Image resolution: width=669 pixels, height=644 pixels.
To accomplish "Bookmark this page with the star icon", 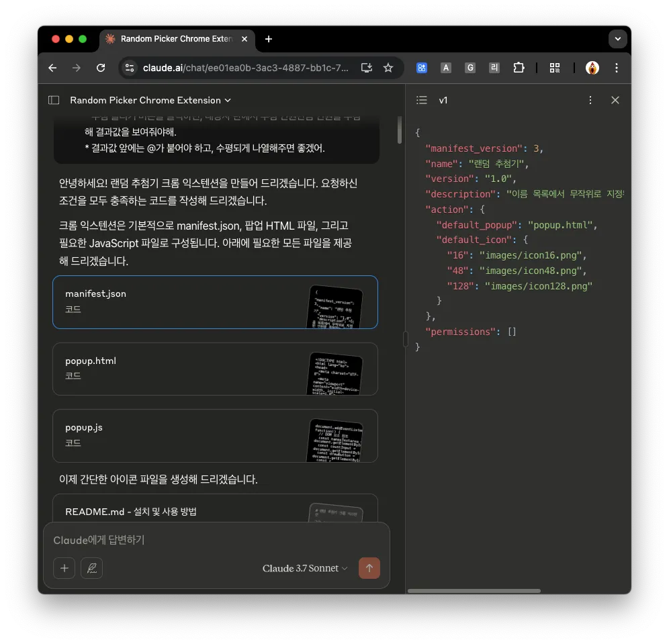I will [x=388, y=68].
